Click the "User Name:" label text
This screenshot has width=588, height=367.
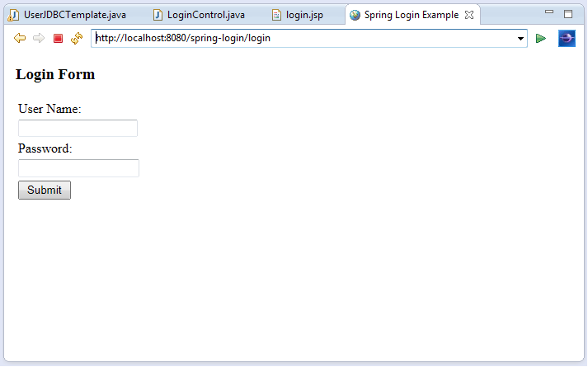pos(49,109)
